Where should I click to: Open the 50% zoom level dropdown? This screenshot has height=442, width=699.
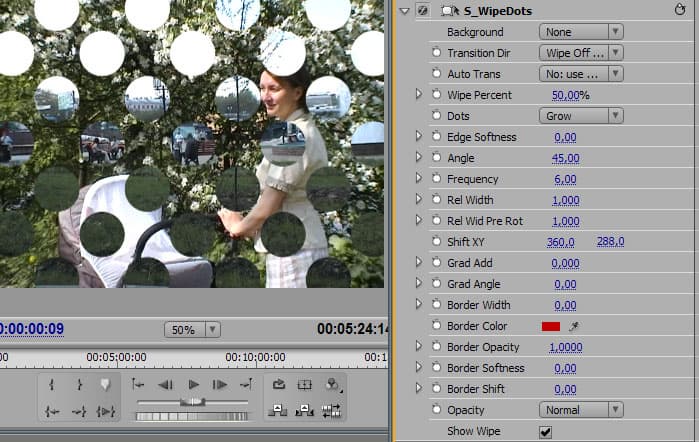click(x=193, y=329)
